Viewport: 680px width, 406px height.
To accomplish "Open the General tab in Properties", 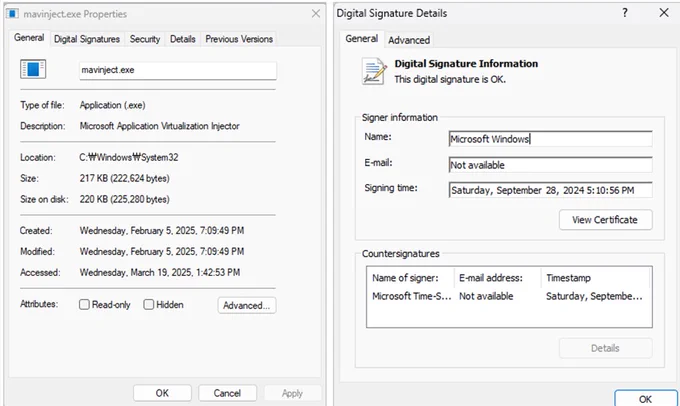I will coord(29,38).
